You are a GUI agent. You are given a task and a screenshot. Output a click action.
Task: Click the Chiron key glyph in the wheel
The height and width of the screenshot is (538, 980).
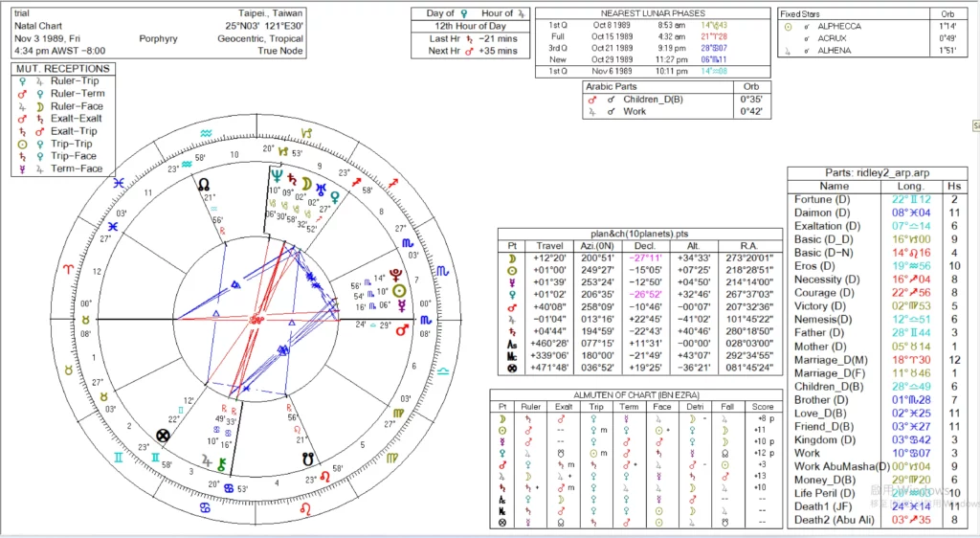(222, 463)
